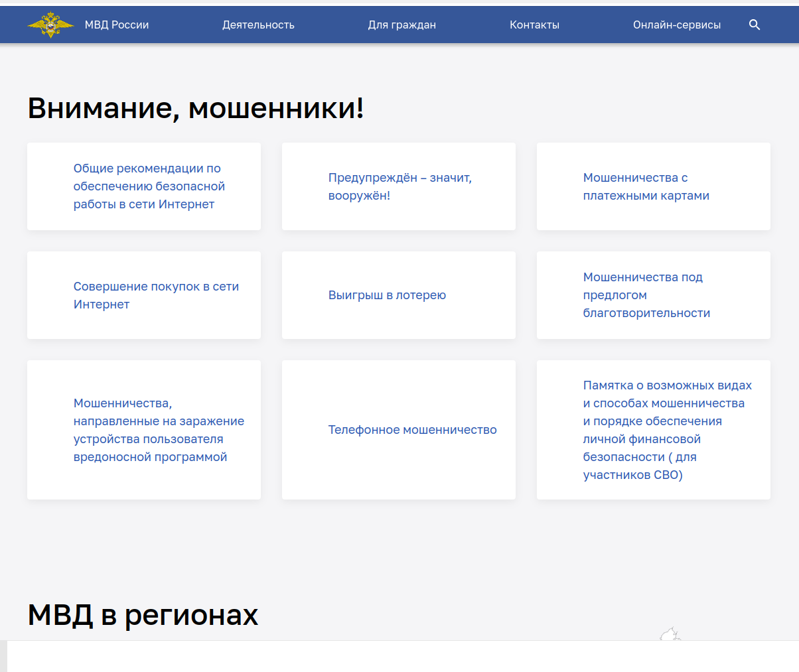Expand the Онлайн-сервисы navigation menu
The image size is (799, 672).
point(676,25)
